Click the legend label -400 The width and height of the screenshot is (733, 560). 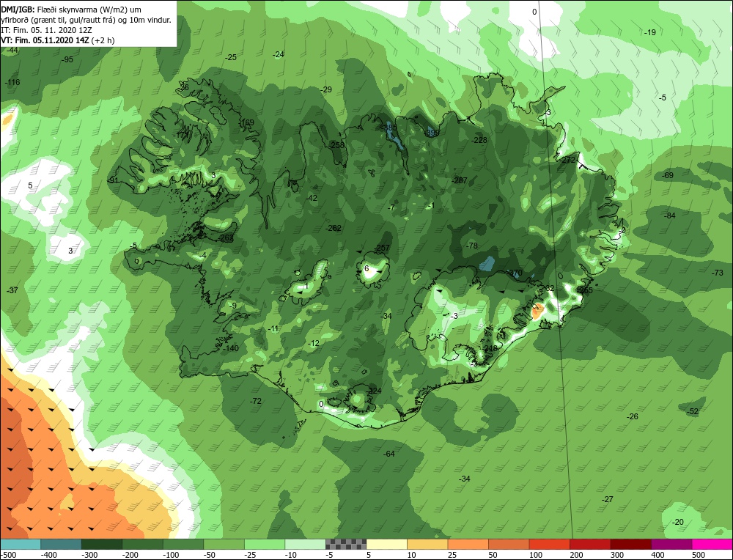click(x=49, y=555)
